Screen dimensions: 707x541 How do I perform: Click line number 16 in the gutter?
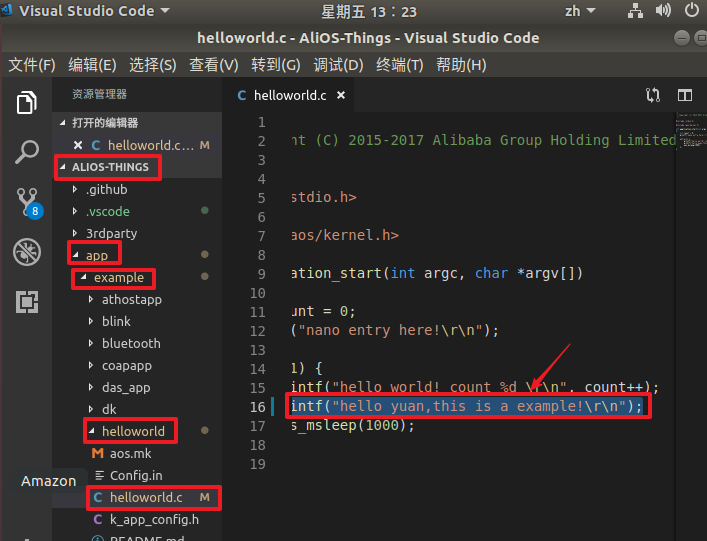[x=258, y=407]
